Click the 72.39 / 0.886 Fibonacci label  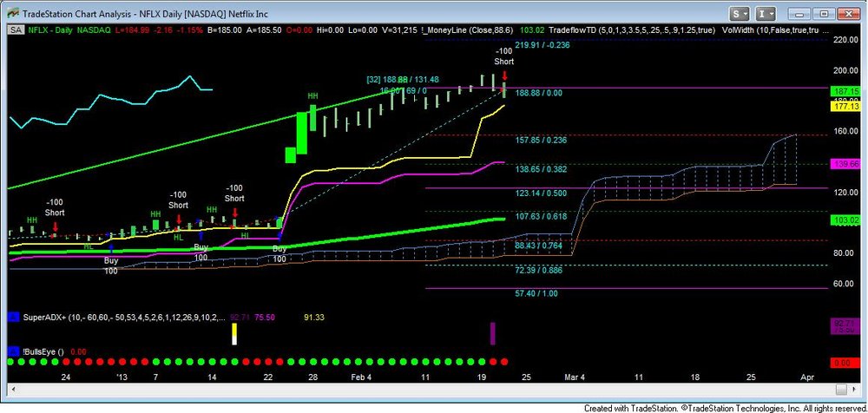pyautogui.click(x=541, y=269)
